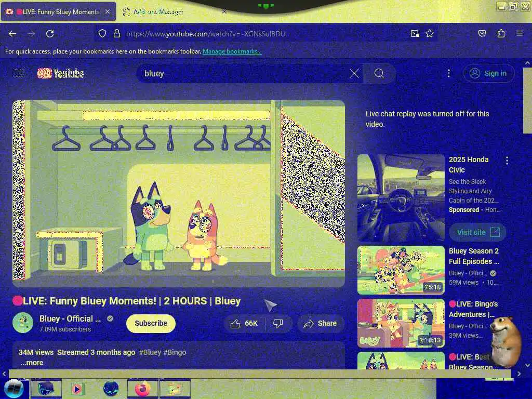Screen dimensions: 532x399
Task: Open the tracking protection shield icon
Action: tap(102, 34)
